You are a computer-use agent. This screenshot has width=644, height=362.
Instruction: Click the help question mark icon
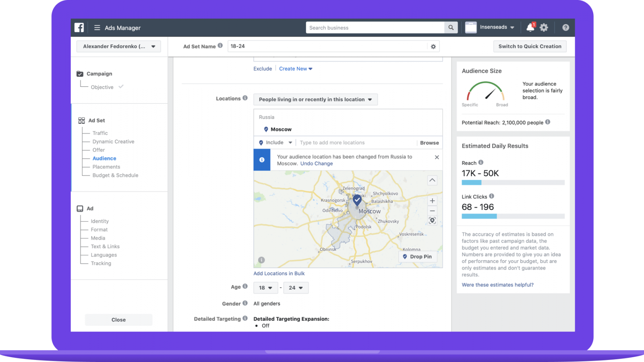click(x=565, y=27)
